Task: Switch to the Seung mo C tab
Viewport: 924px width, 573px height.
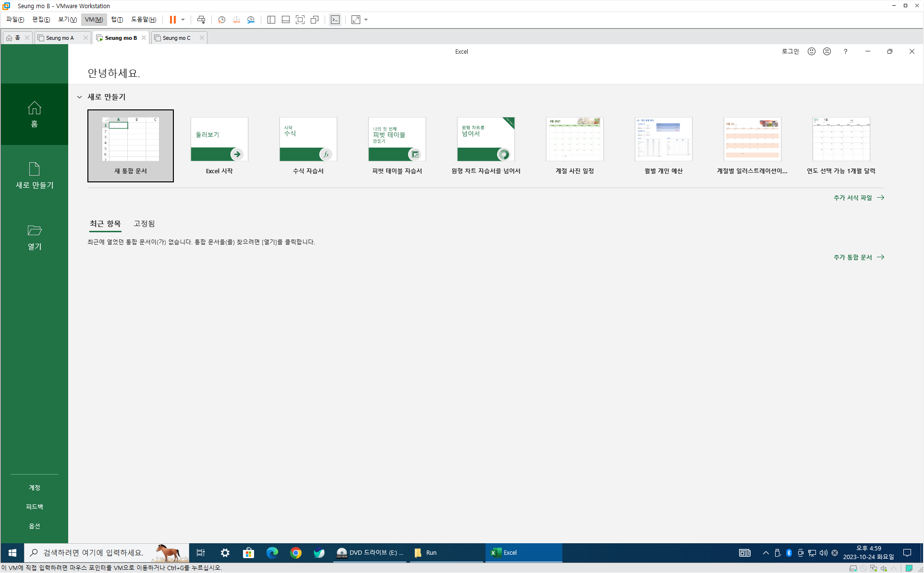Action: 176,38
